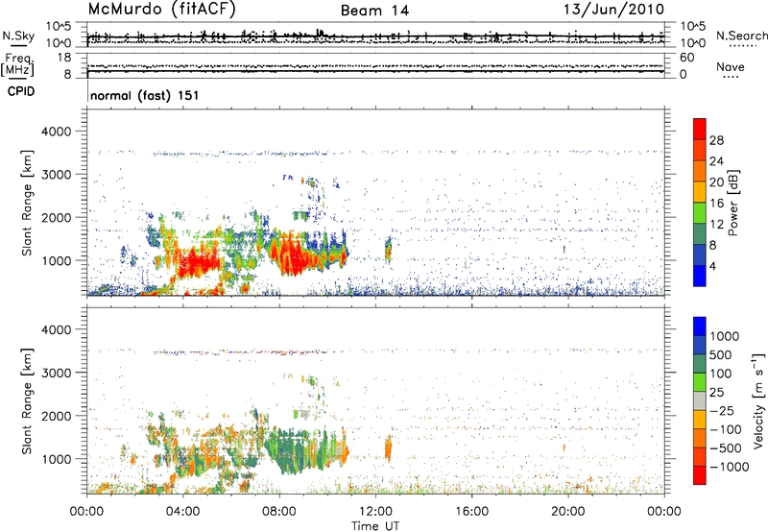Click the 3000 tick on velocity panel axis

(x=57, y=373)
